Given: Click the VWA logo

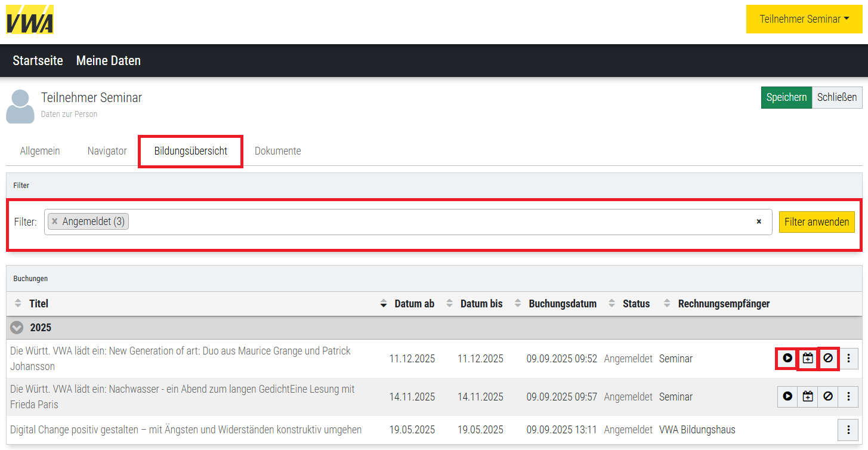Looking at the screenshot, I should click(30, 20).
